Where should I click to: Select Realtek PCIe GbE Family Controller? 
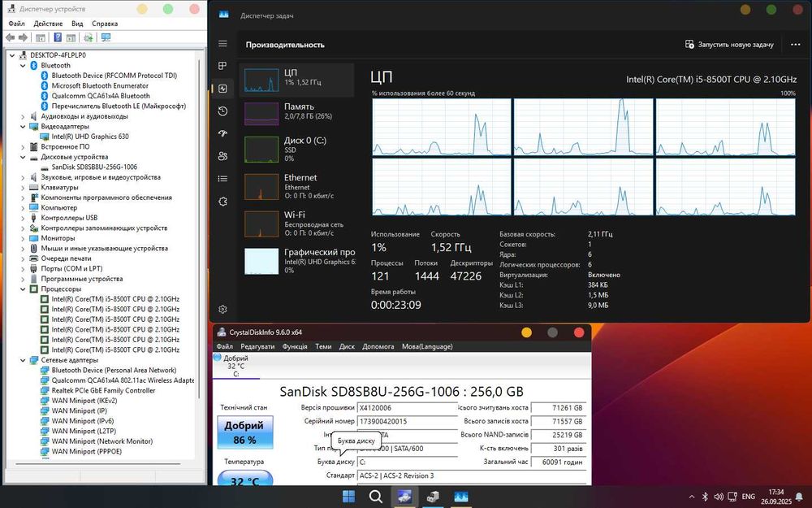pos(103,390)
